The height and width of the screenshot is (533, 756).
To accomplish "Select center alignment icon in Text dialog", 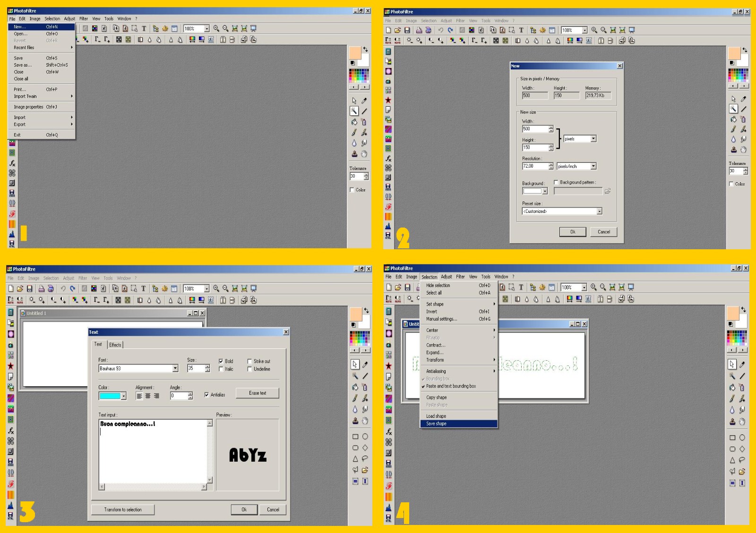I will pyautogui.click(x=148, y=396).
